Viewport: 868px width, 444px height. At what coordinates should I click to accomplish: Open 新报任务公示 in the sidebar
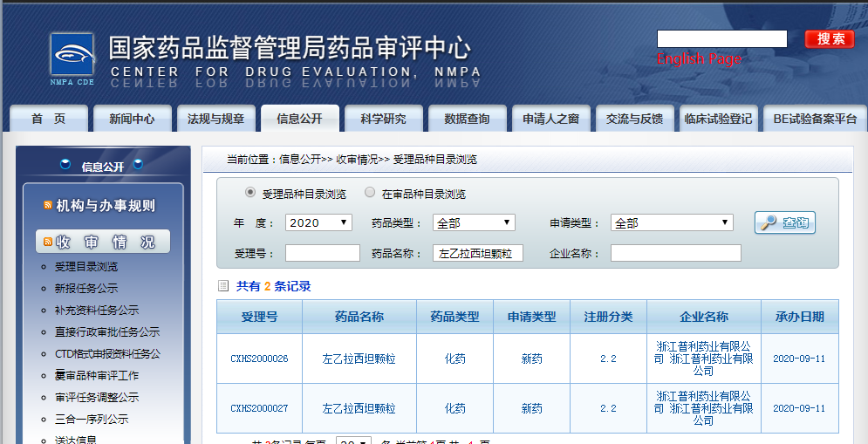point(86,289)
